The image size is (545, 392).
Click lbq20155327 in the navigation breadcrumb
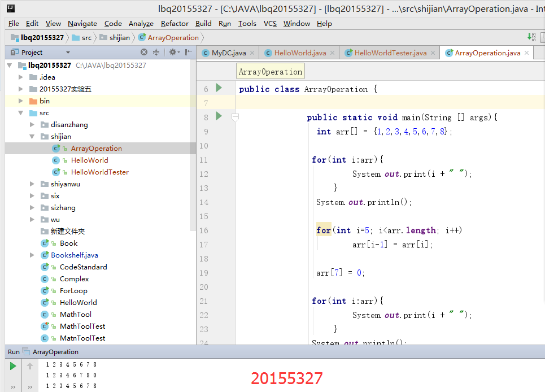pos(37,37)
